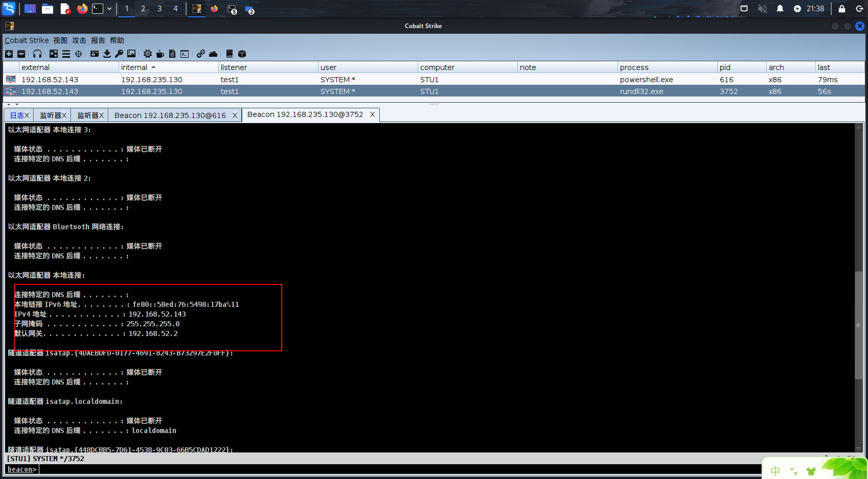868x479 pixels.
Task: Sort sessions by pid column header
Action: 741,67
